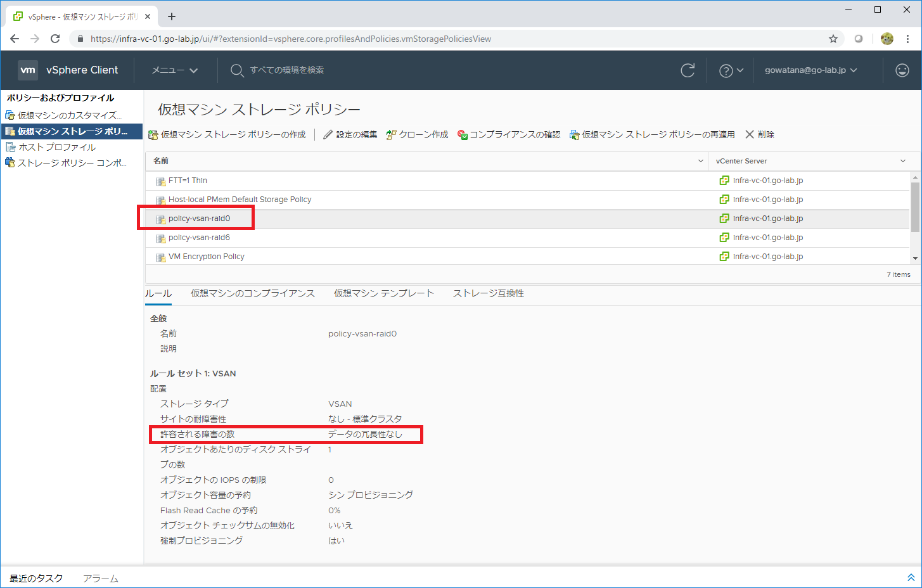
Task: Expand the bottom panel double-chevron
Action: (x=911, y=578)
